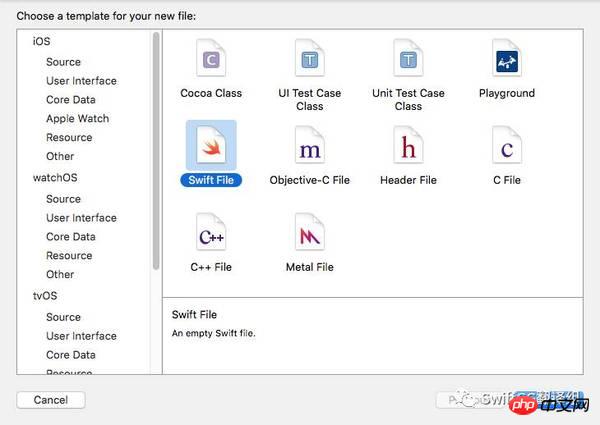
Task: Click 'Choose a template for your new file:' title
Action: coord(106,16)
